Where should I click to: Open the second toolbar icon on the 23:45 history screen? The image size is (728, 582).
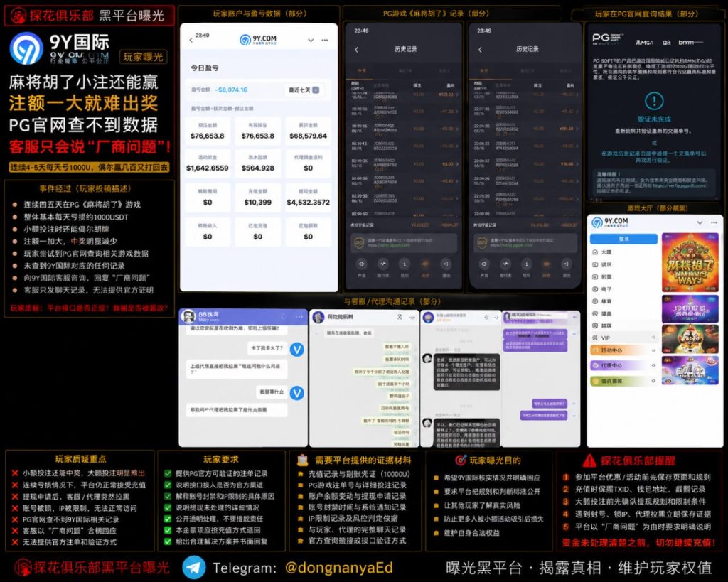(x=505, y=264)
